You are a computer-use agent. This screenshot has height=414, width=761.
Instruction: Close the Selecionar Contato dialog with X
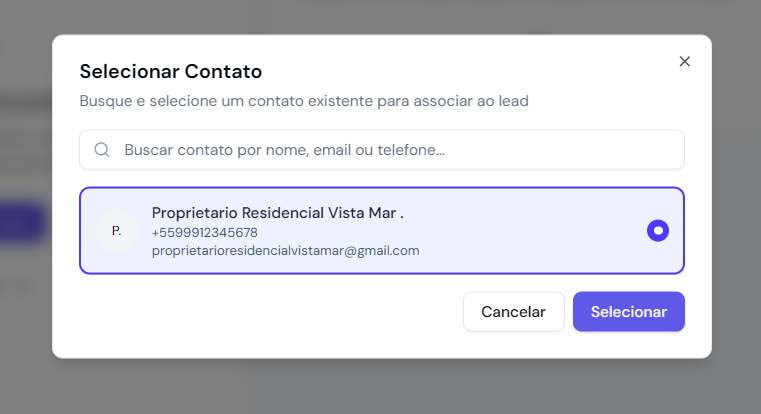[685, 61]
